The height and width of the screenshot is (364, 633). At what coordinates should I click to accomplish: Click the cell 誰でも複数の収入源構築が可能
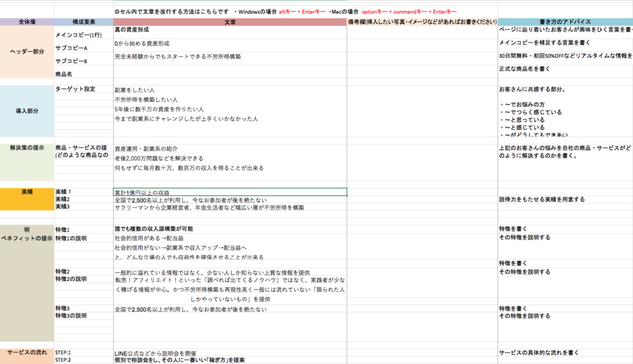pos(229,229)
